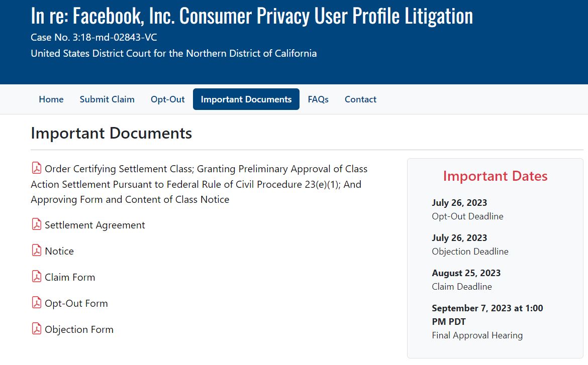Click the PDF icon beside Notice
Viewport: 588px width, 365px height.
click(36, 251)
